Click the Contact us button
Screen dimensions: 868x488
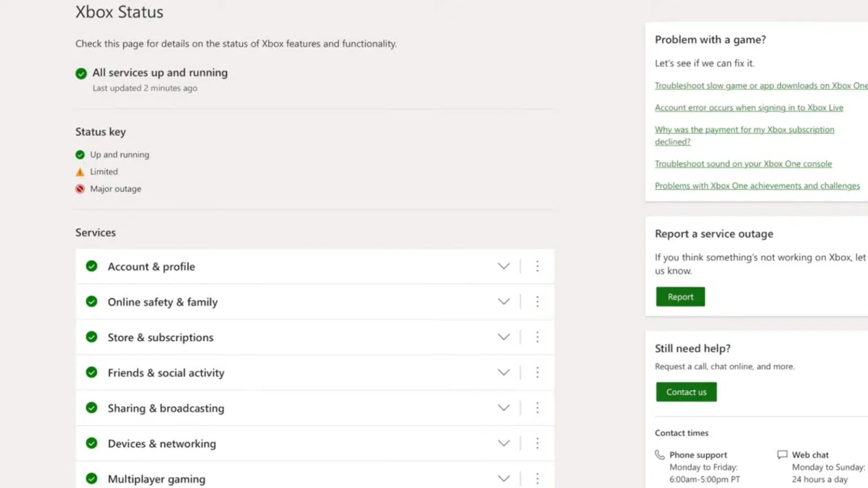click(686, 392)
